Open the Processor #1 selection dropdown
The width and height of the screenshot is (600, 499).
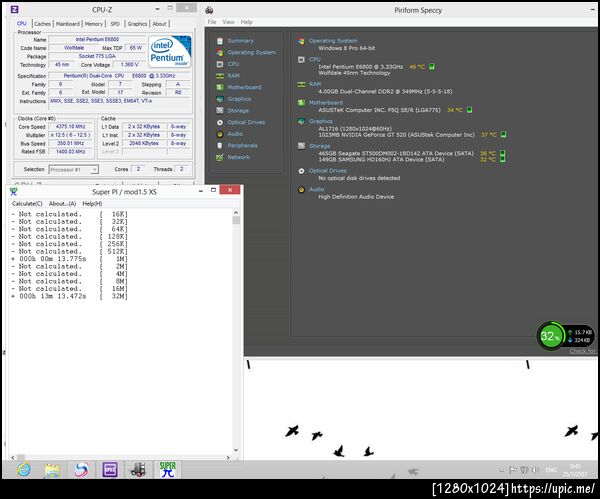click(73, 170)
